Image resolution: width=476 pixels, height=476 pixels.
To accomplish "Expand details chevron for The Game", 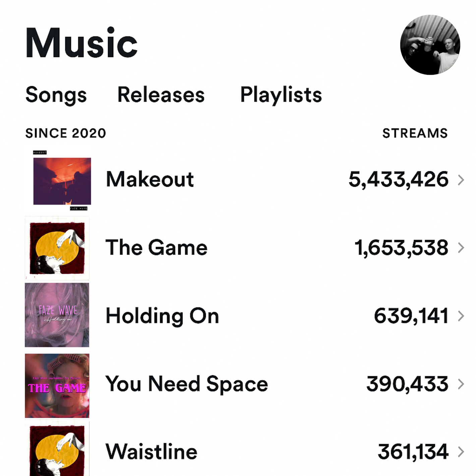I will point(461,248).
